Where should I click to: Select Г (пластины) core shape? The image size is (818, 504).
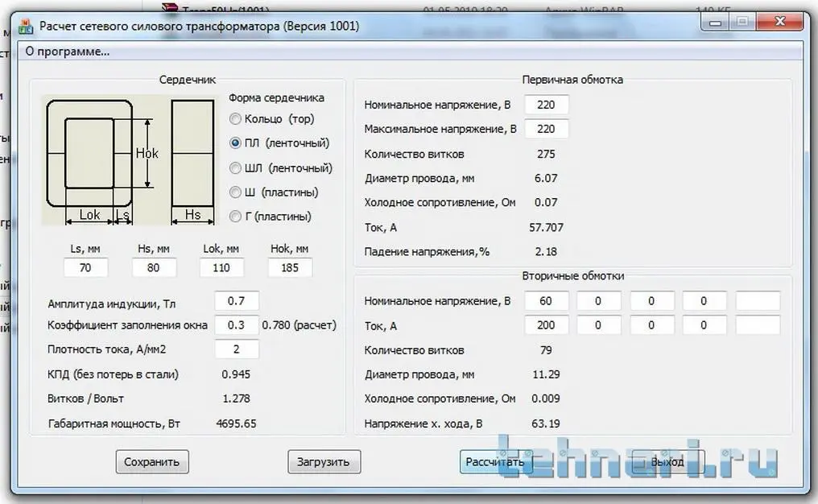(271, 216)
